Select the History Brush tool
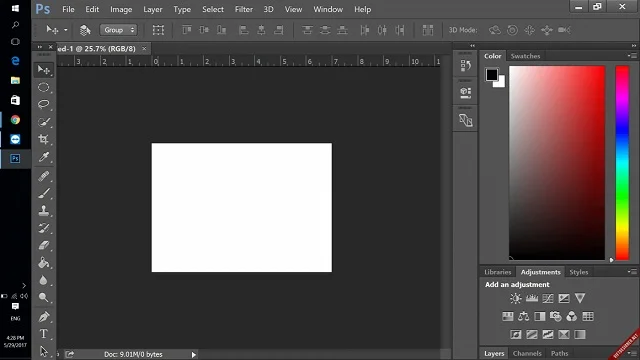This screenshot has width=640, height=360. point(44,228)
